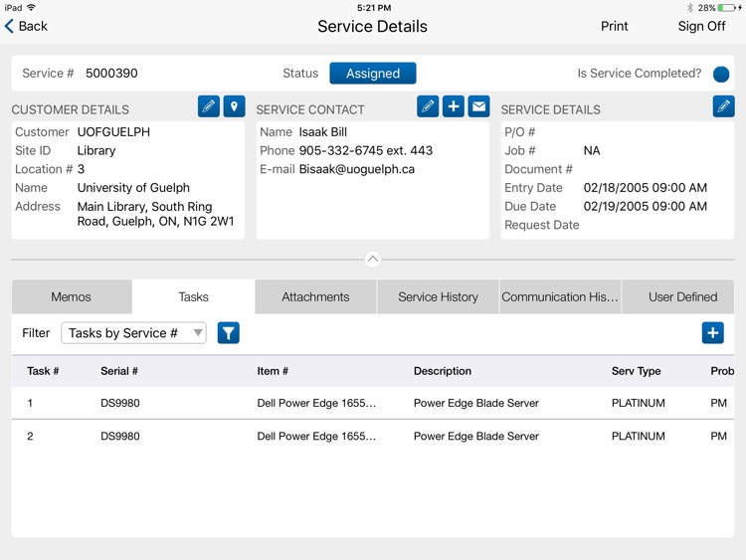Tap phone number 905-332-6745 ext. 443
This screenshot has width=746, height=560.
[365, 151]
